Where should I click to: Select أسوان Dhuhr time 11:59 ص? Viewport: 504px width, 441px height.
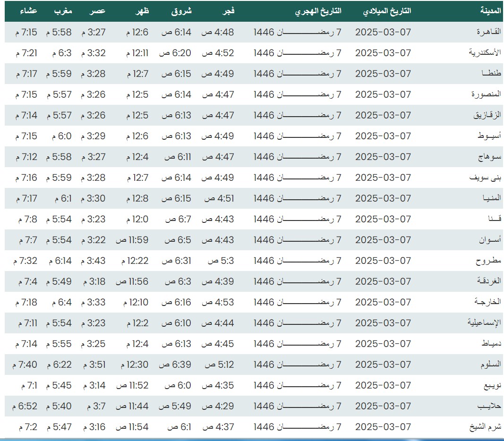pyautogui.click(x=132, y=240)
